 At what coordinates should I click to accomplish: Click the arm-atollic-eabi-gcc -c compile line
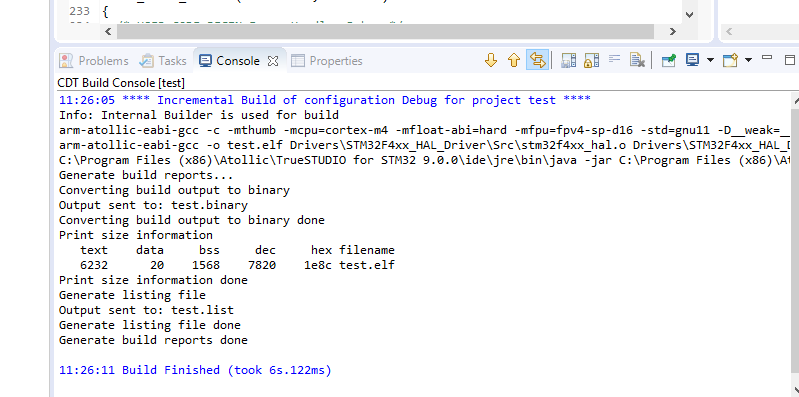point(424,130)
